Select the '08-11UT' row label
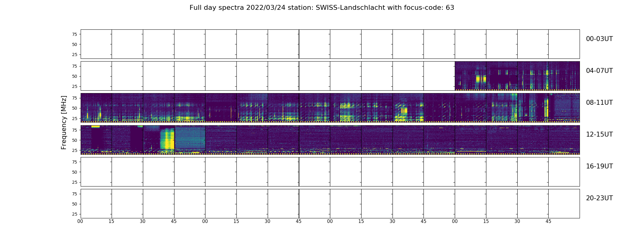This screenshot has width=644, height=245. point(599,103)
